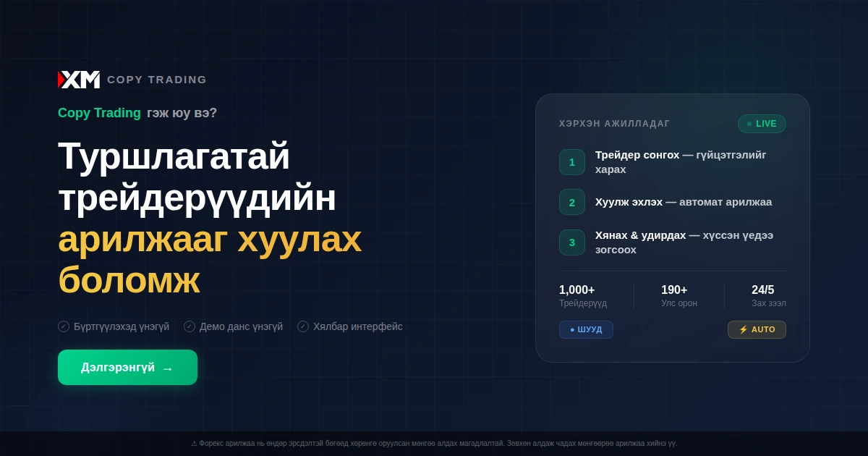Click the Демо данс үнэгүй label
Viewport: 868px width, 456px height.
241,326
